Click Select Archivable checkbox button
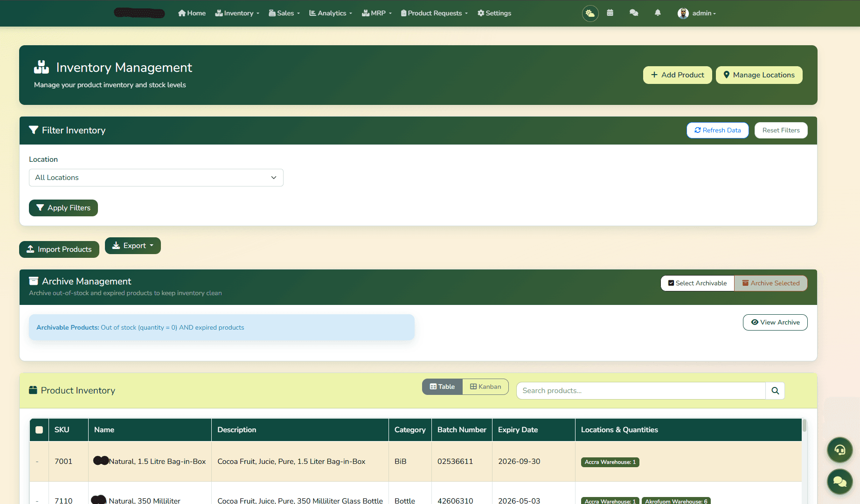The width and height of the screenshot is (860, 504). (x=697, y=283)
